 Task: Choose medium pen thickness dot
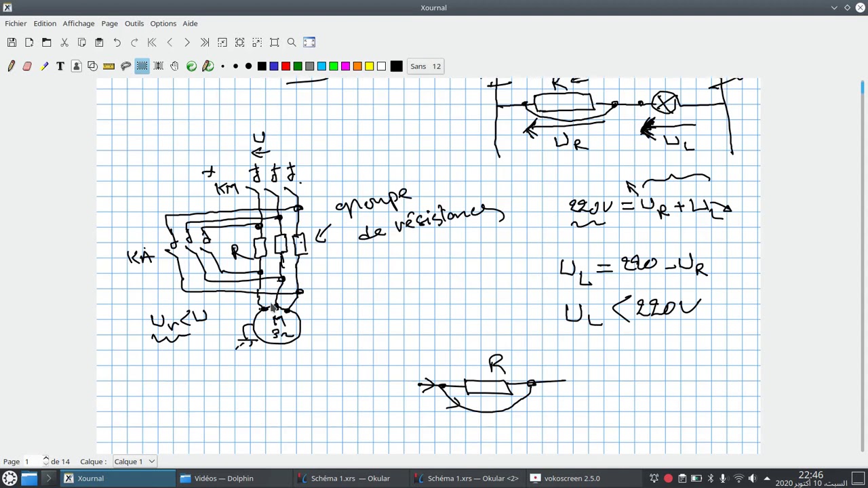click(235, 66)
